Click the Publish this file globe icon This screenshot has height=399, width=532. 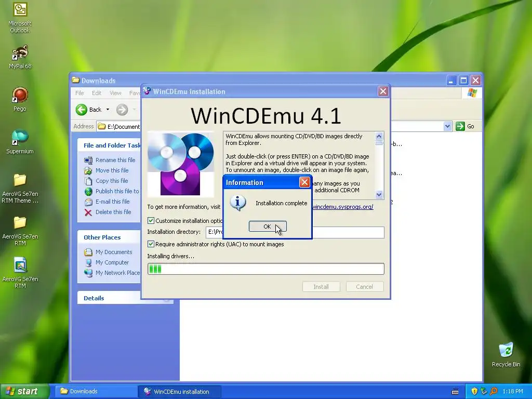pyautogui.click(x=88, y=191)
